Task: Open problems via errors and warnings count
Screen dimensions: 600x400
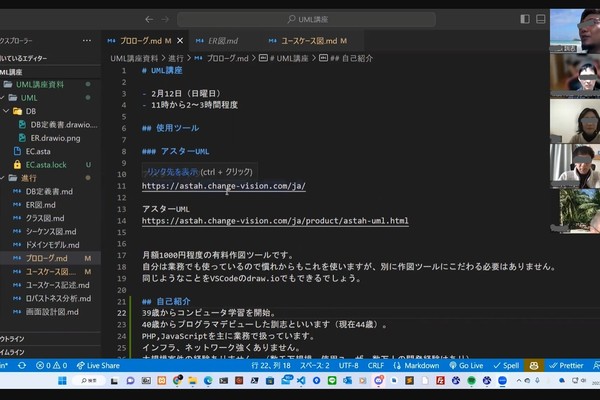Action: [x=52, y=366]
